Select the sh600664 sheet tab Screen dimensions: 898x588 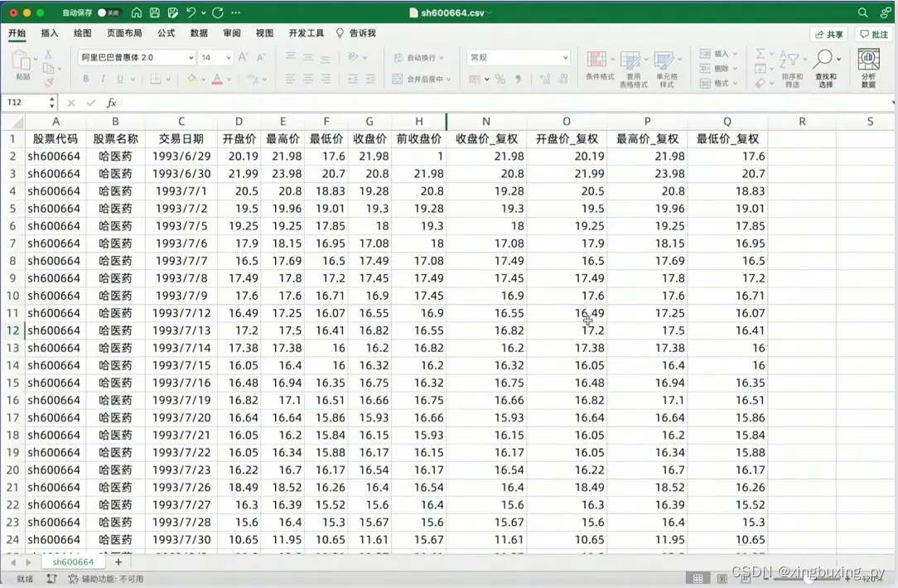(73, 562)
